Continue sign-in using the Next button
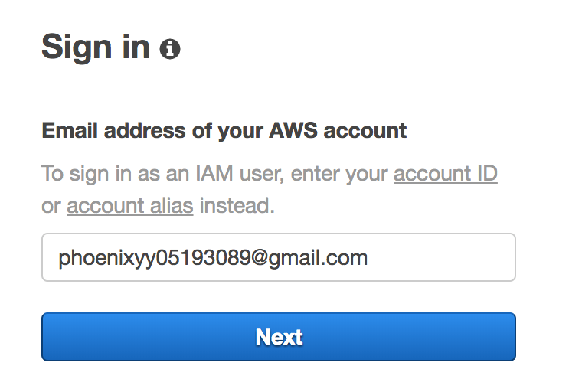The width and height of the screenshot is (582, 392). tap(278, 337)
